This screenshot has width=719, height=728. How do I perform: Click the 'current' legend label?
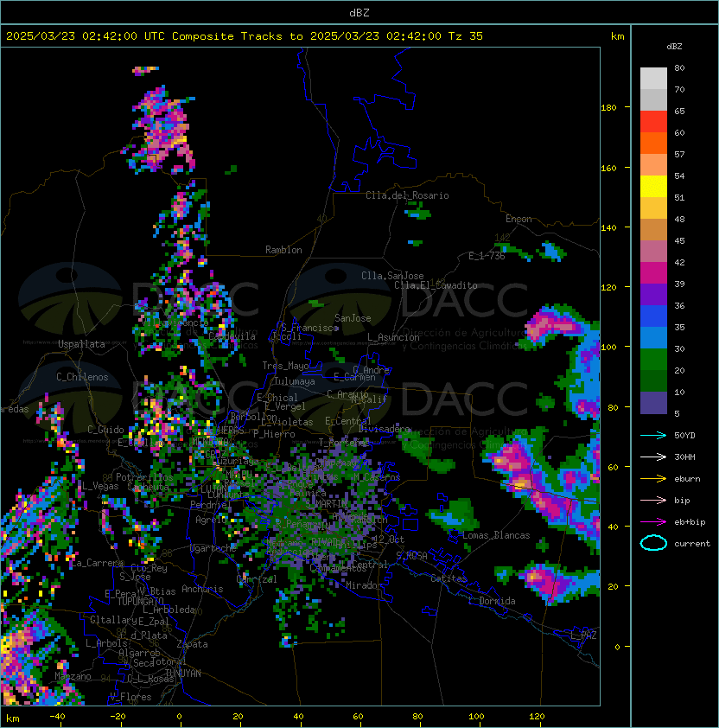(x=692, y=544)
